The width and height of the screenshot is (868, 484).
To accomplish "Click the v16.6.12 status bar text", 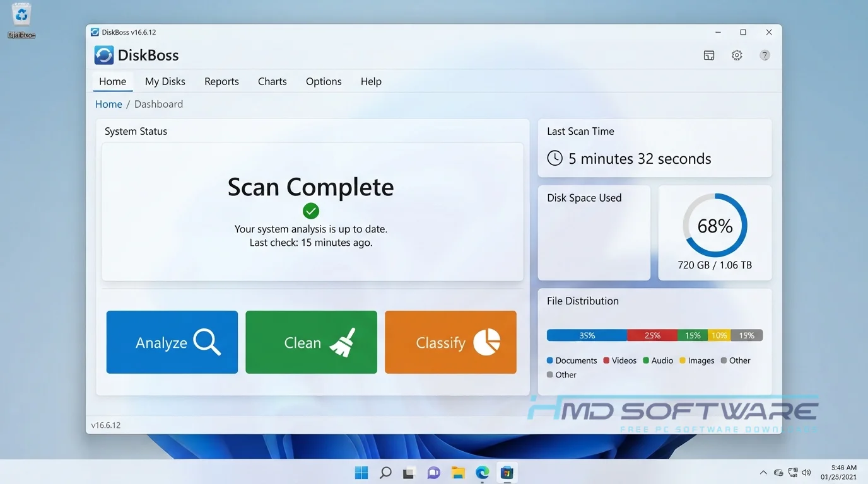I will pos(106,425).
